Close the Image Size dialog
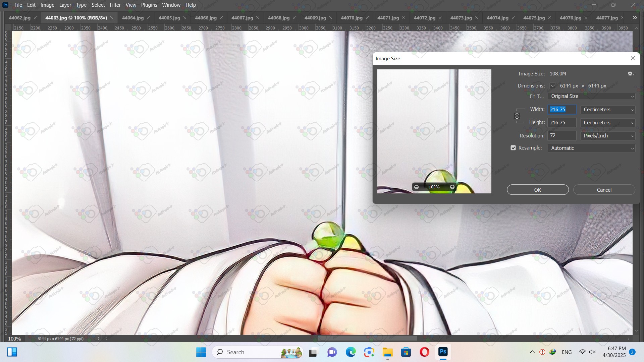Viewport: 644px width, 362px height. (633, 58)
